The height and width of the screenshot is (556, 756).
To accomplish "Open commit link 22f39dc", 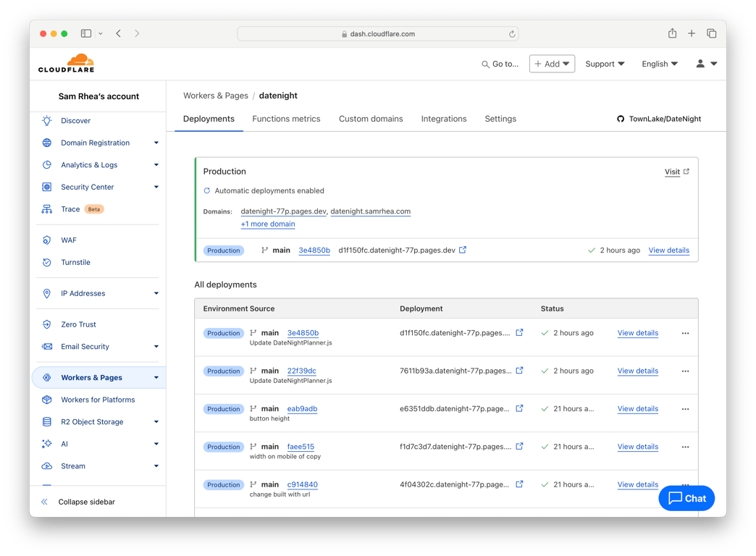I will click(x=302, y=371).
